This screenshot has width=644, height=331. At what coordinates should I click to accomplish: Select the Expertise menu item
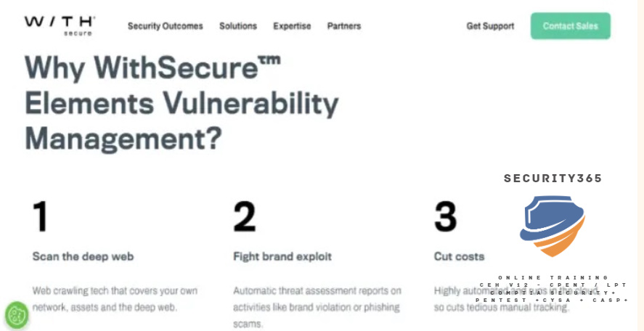(292, 26)
